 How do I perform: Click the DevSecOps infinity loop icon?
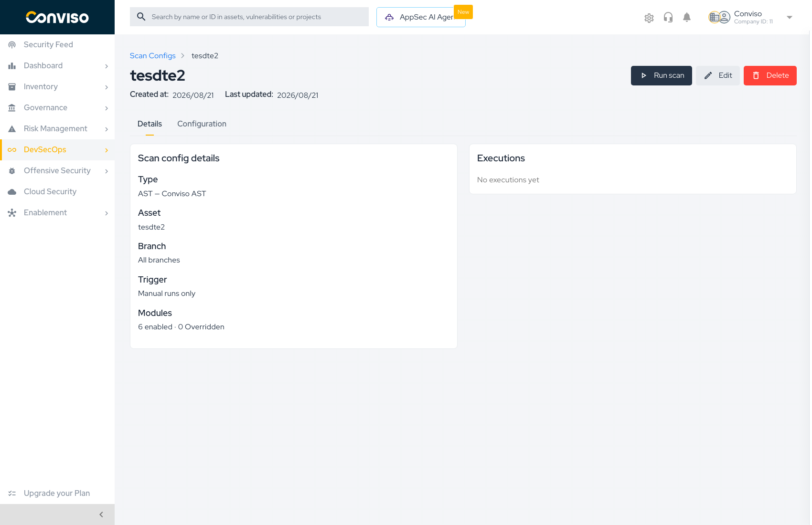click(12, 150)
